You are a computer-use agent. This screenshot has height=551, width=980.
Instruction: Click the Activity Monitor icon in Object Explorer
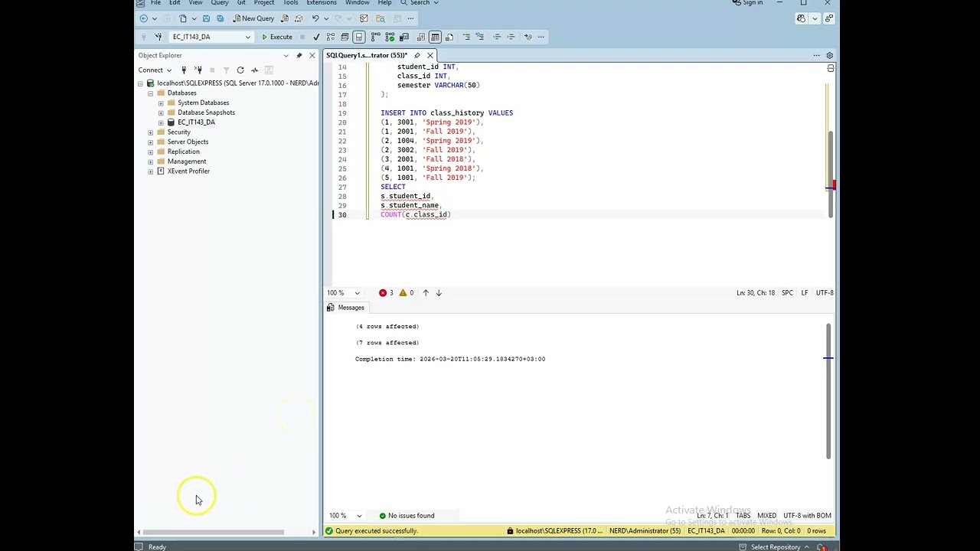(255, 70)
